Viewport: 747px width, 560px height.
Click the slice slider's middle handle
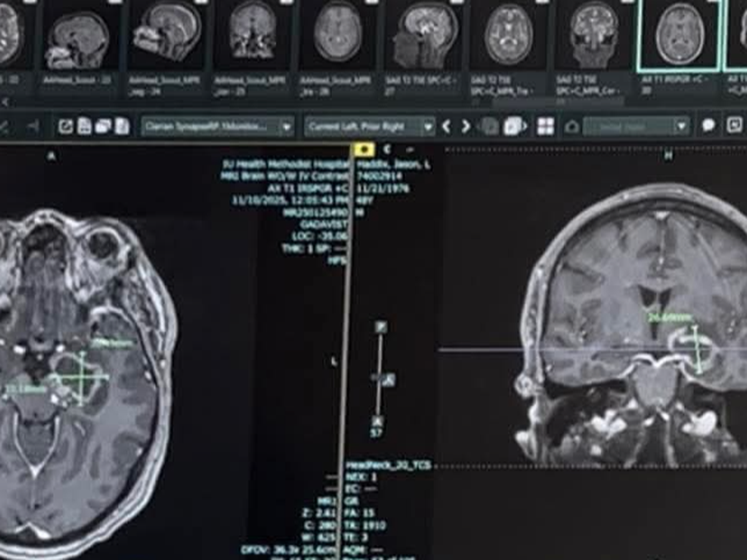(385, 379)
